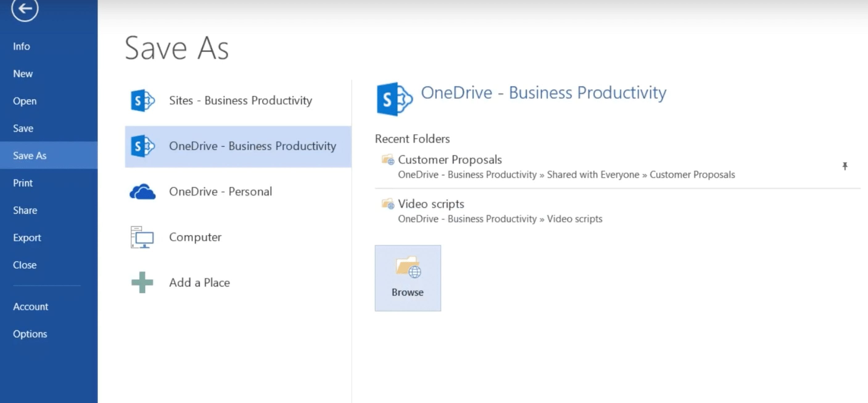Click the Computer monitor icon
Screen dimensions: 868x403
[142, 237]
